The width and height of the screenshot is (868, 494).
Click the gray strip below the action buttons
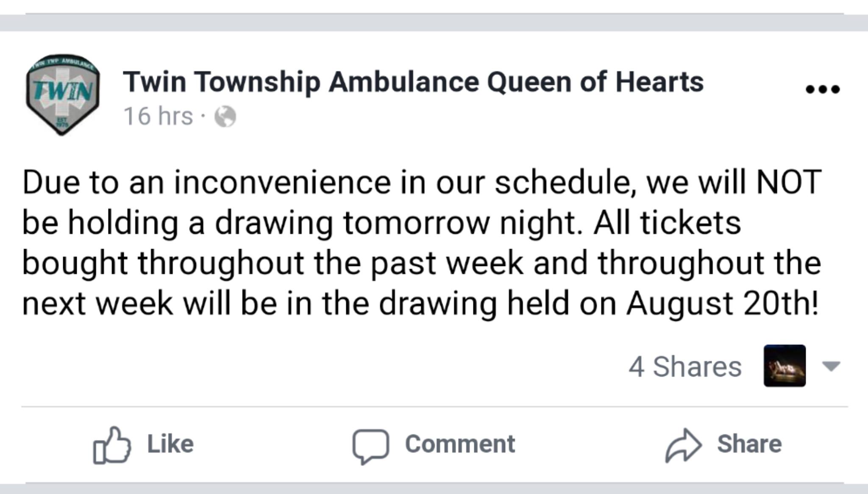pos(434,488)
